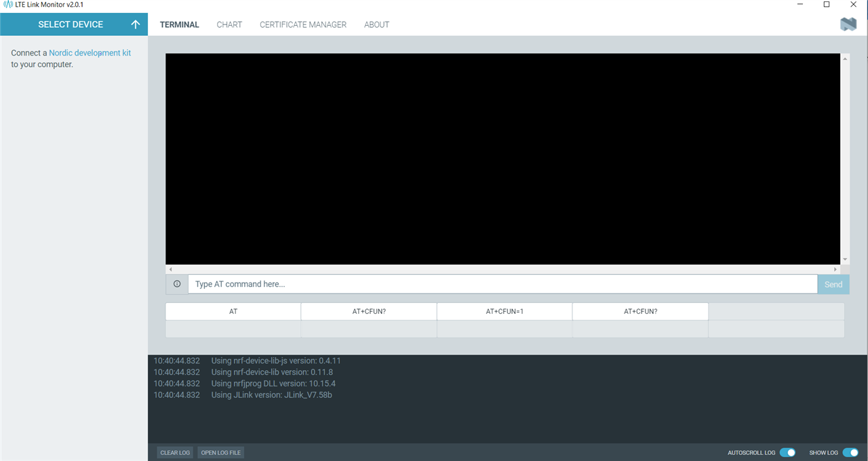Click the terminal scroll down arrow
This screenshot has height=461, width=868.
click(845, 260)
